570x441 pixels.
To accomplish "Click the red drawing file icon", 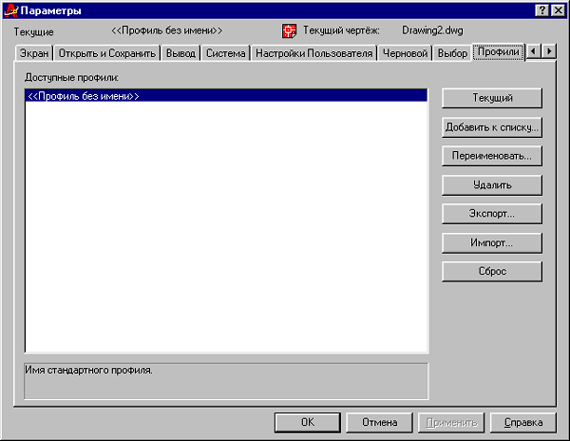I will tap(289, 31).
